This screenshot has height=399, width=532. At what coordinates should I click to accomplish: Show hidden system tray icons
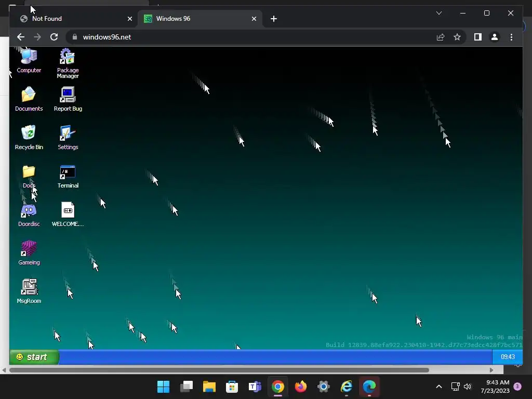coord(438,387)
